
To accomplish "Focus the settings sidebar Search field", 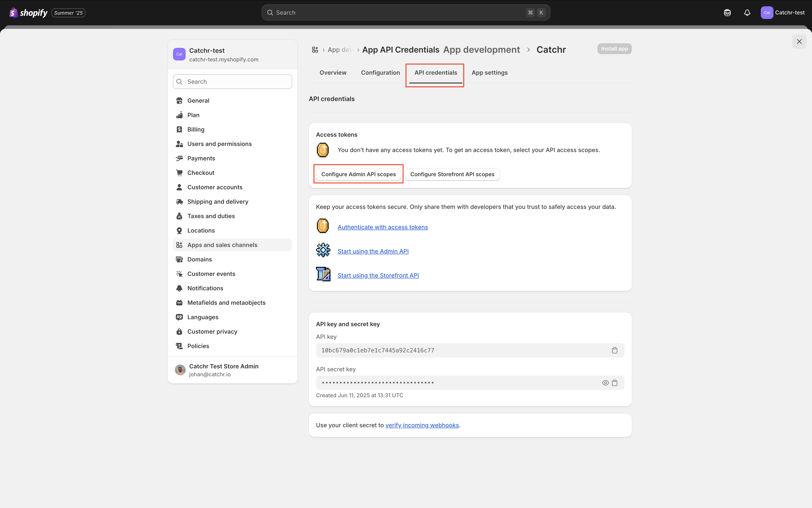I will tap(233, 82).
